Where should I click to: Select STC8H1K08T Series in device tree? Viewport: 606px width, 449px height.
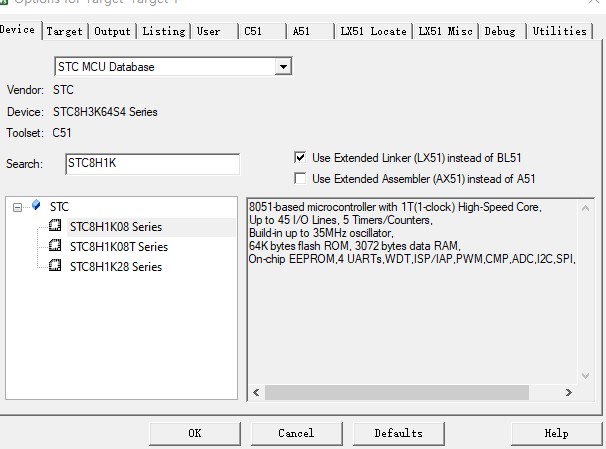(119, 247)
